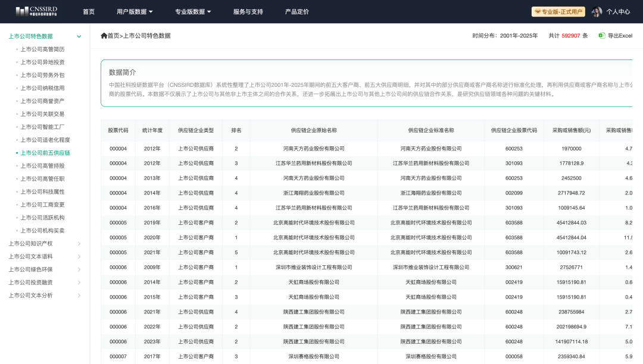The image size is (643, 364).
Task: Open 产品定价 menu item
Action: tap(297, 11)
